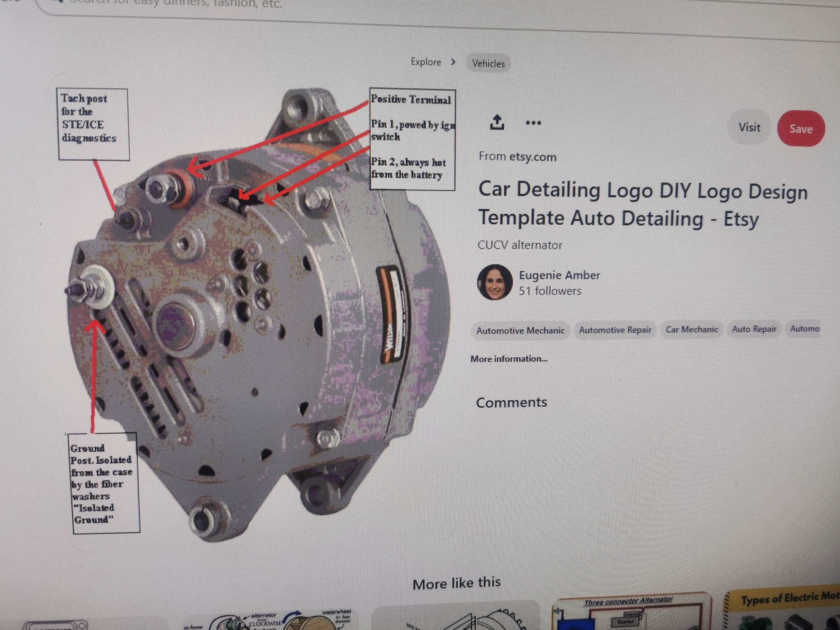The width and height of the screenshot is (840, 630).
Task: Click the 'Comments' heading
Action: [x=511, y=402]
